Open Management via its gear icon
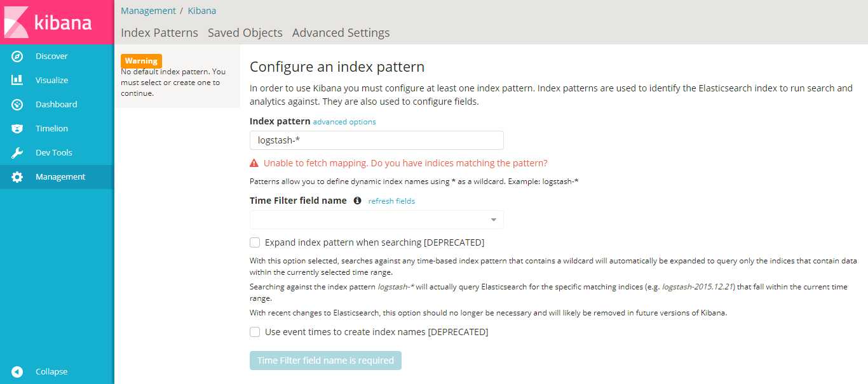 click(17, 177)
